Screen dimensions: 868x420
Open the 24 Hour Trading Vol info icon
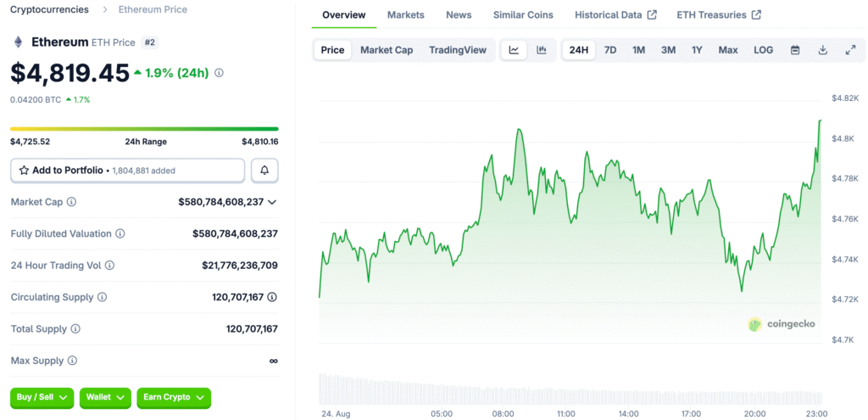click(109, 266)
